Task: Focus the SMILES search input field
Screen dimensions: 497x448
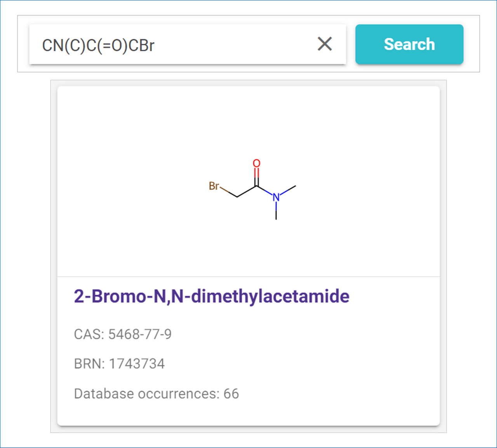Action: click(175, 45)
